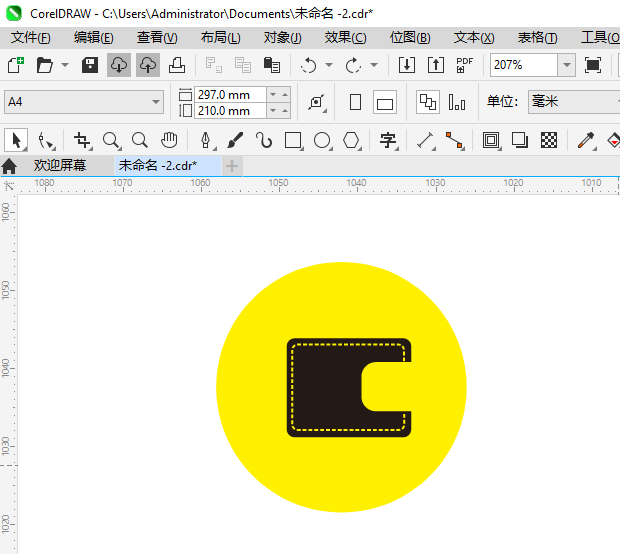Select the Text tool 字
The width and height of the screenshot is (620, 554).
pyautogui.click(x=388, y=140)
